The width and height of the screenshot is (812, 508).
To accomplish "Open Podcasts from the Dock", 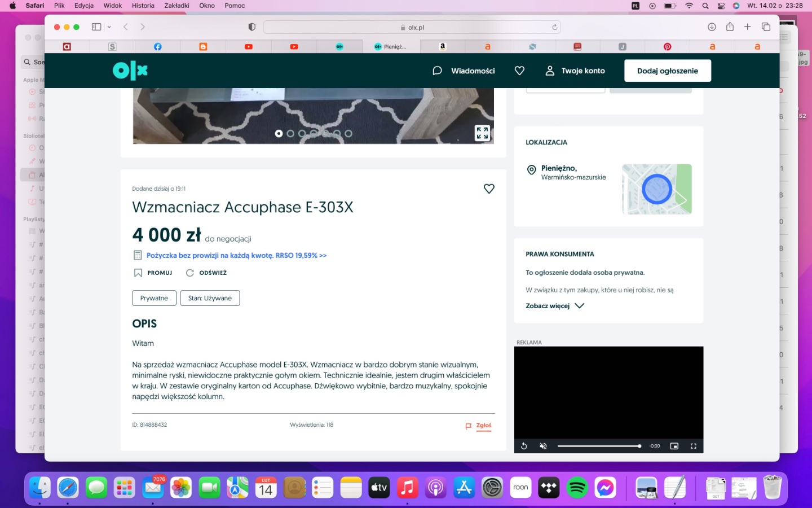I will tap(435, 488).
